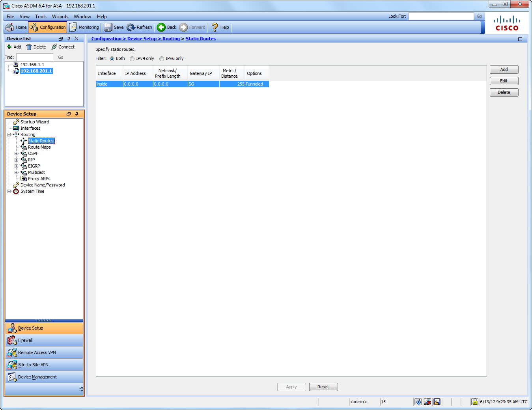Follow the Configuration > Device Setup > Routing breadcrumb link

point(136,39)
